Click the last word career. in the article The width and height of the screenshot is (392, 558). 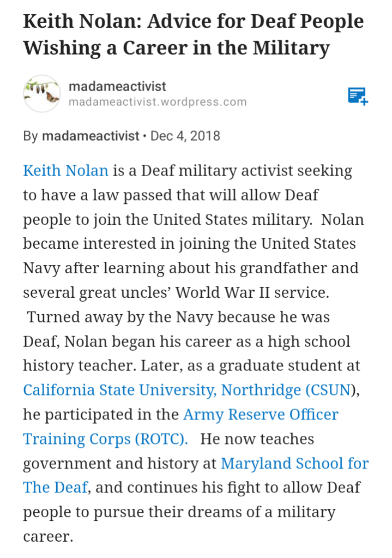(x=48, y=536)
